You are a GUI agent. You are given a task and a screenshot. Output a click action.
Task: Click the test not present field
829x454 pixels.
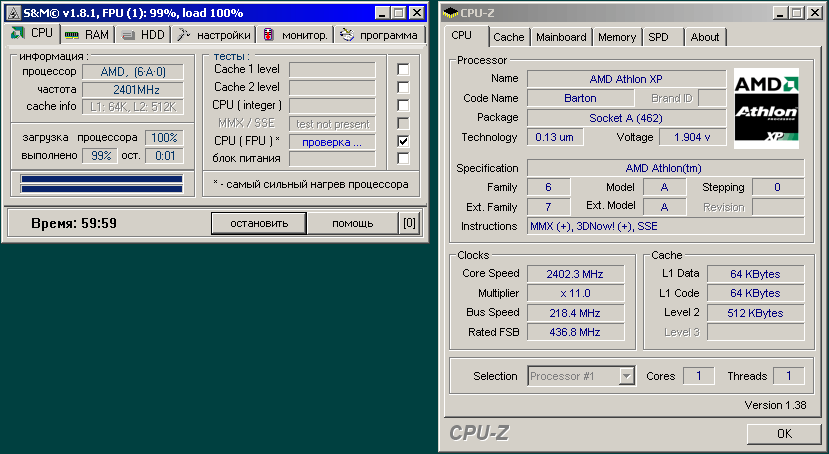pos(332,124)
